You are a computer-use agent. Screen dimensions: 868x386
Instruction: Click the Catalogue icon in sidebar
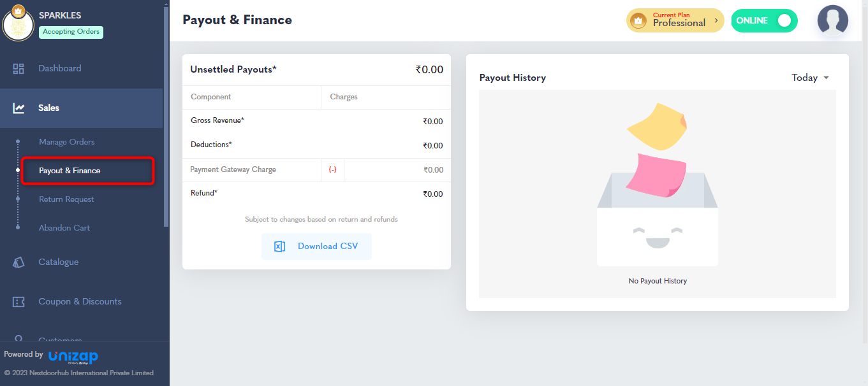18,262
